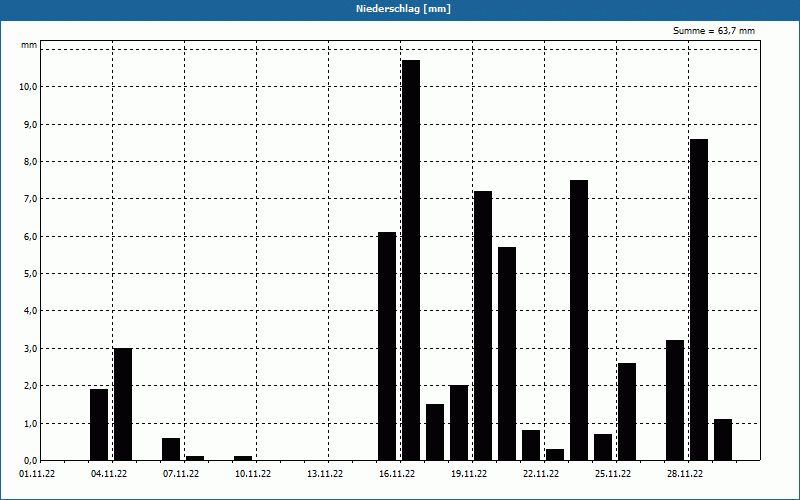Click the 1,9 mm bar left of 04.11.22 gridline

[99, 424]
